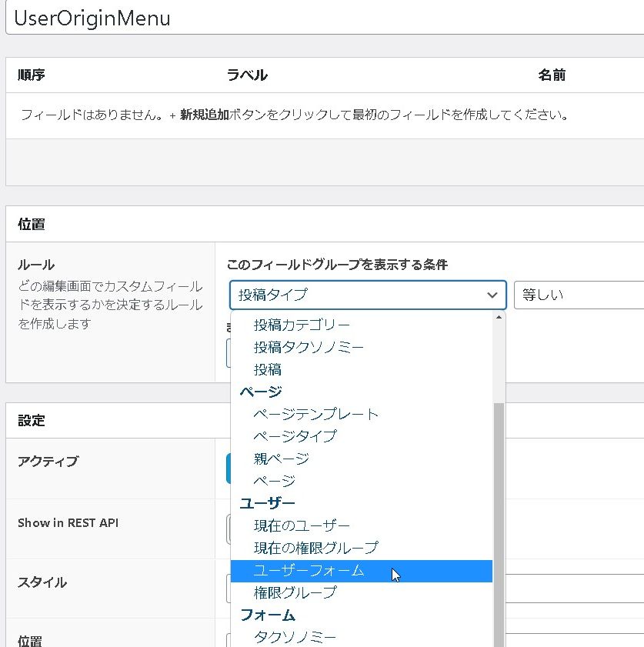Select the ページタイプ option
644x647 pixels.
tap(295, 436)
